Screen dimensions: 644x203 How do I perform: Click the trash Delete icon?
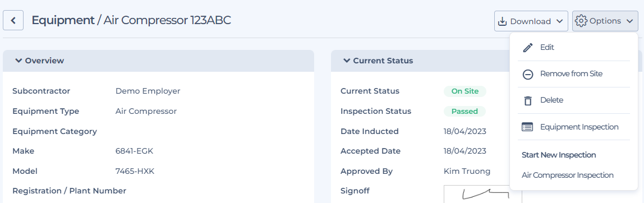(x=528, y=100)
